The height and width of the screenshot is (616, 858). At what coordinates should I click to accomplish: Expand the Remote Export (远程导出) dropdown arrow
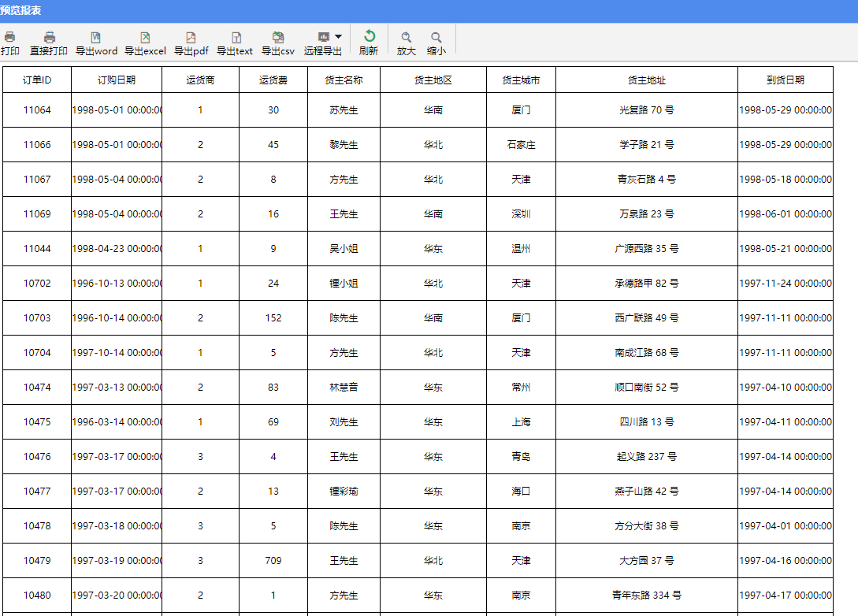tap(338, 36)
